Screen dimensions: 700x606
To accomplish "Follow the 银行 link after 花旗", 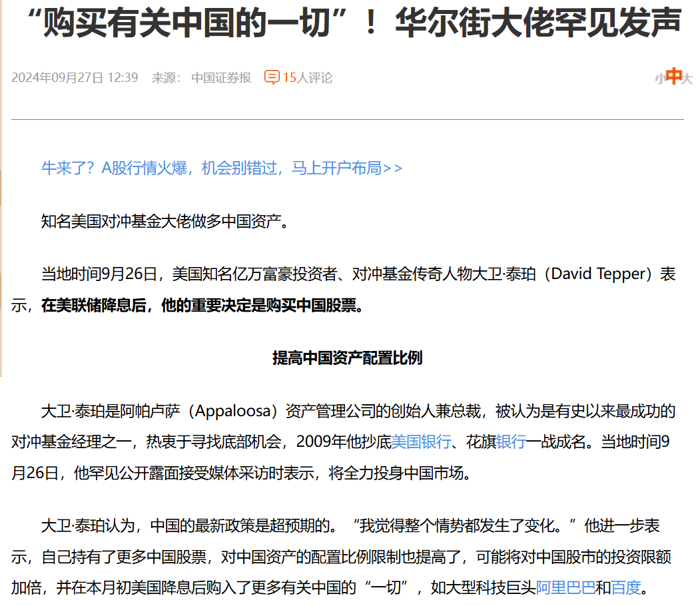I will [511, 442].
